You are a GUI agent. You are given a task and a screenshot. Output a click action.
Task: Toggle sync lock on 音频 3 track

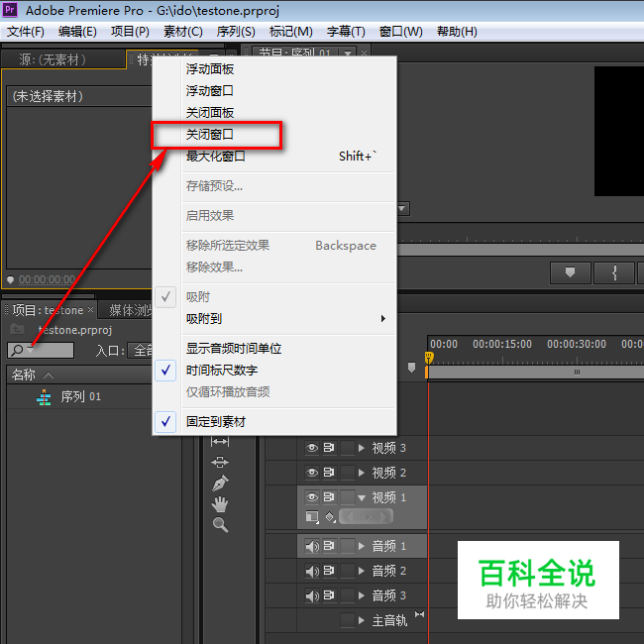point(329,595)
